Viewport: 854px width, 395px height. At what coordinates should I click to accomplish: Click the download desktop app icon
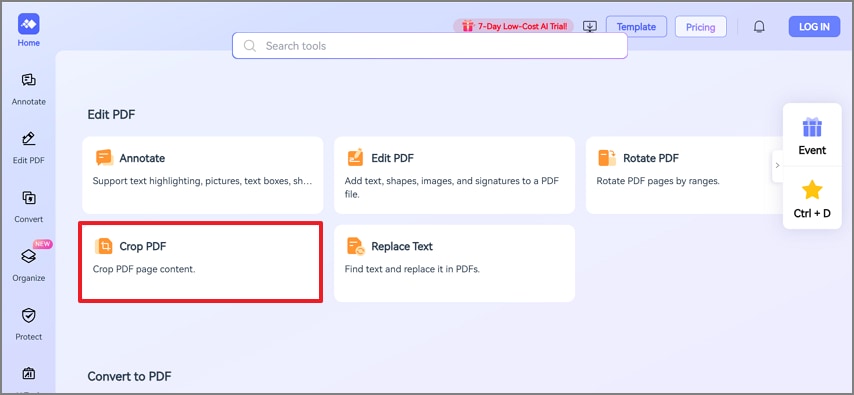[590, 27]
